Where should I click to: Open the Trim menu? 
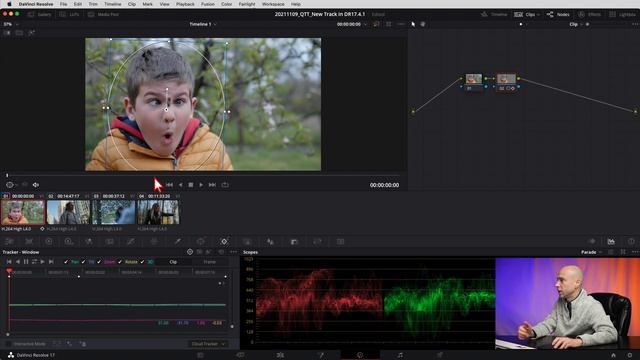click(x=93, y=4)
